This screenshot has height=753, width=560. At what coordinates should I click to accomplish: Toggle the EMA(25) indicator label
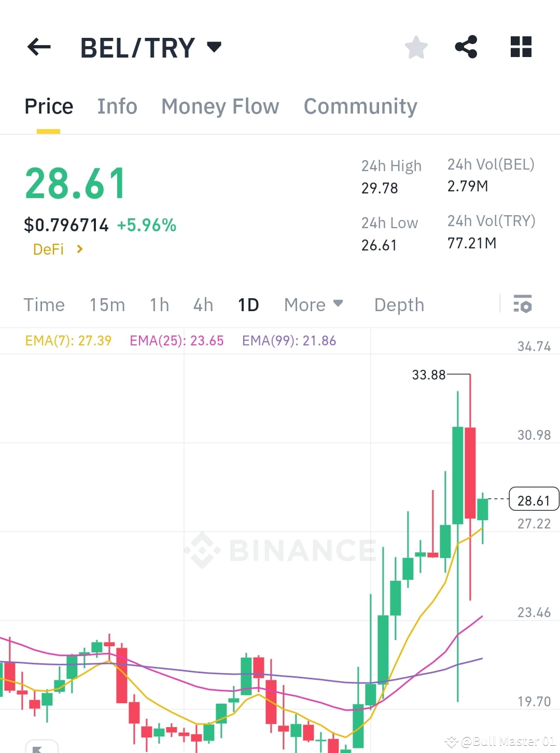click(x=176, y=341)
